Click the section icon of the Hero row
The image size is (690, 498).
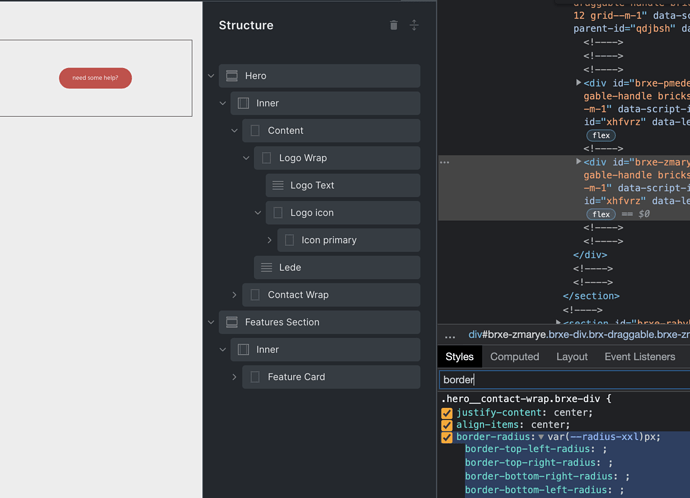pos(232,76)
